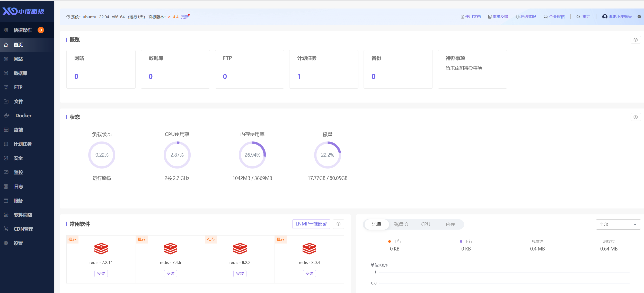This screenshot has height=293, width=644.
Task: Click the redis - 8.0.4 logo
Action: coord(309,249)
